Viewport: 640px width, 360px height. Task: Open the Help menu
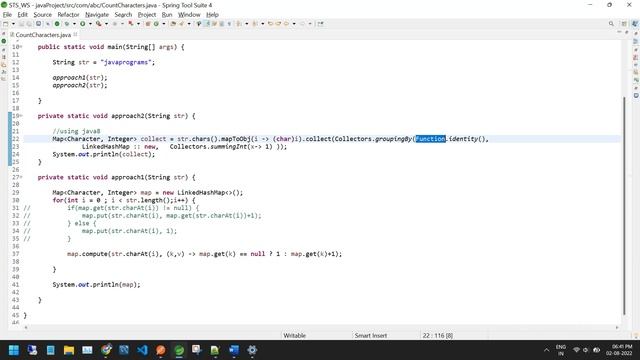212,15
